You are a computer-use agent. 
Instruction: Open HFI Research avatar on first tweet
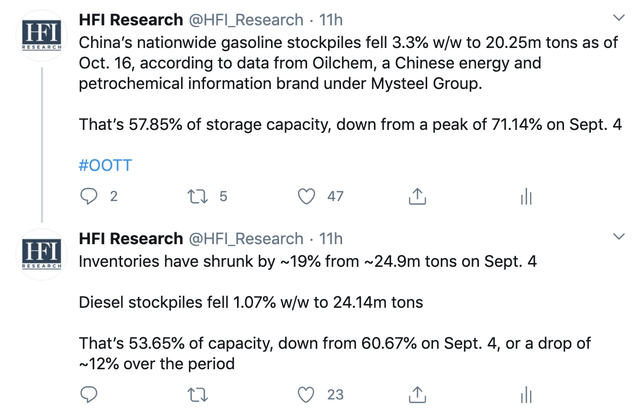tap(41, 36)
